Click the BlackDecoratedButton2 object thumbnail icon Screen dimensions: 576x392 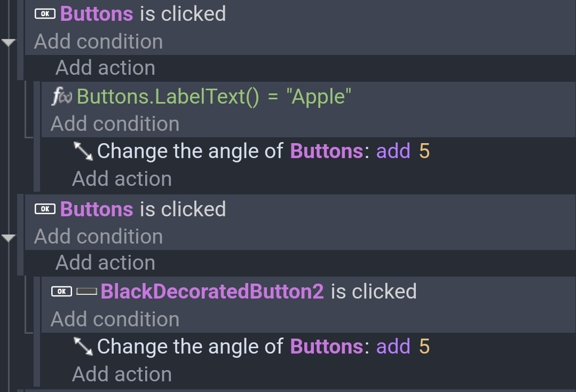(x=86, y=292)
